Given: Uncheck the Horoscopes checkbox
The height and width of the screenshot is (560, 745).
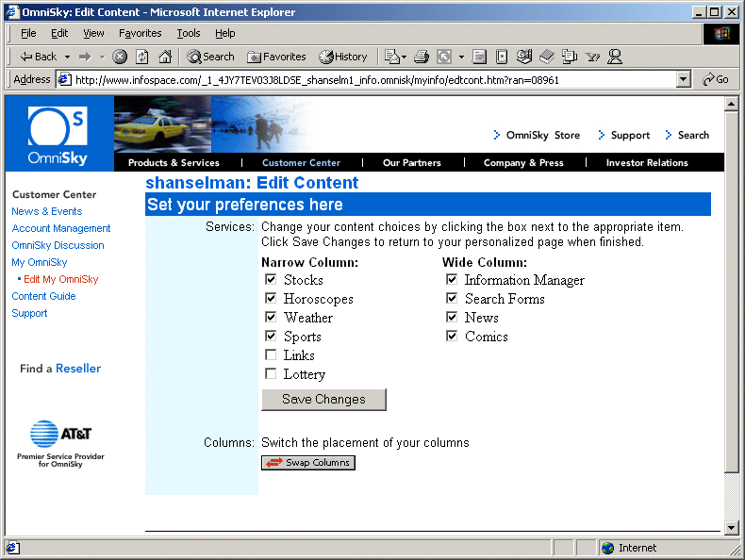Looking at the screenshot, I should [x=271, y=298].
